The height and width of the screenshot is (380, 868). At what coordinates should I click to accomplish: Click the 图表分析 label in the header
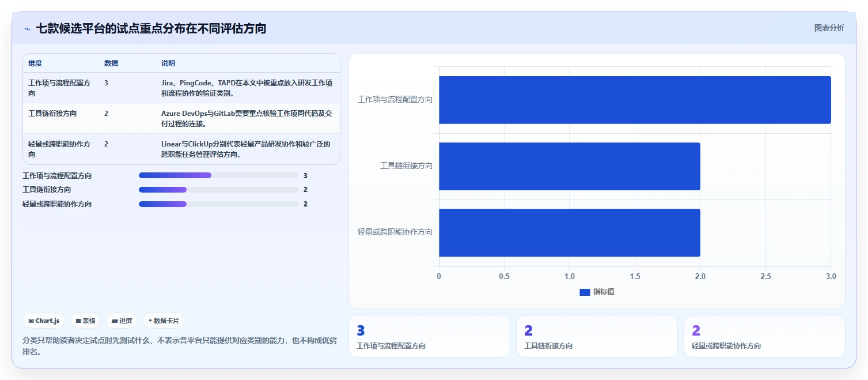829,28
